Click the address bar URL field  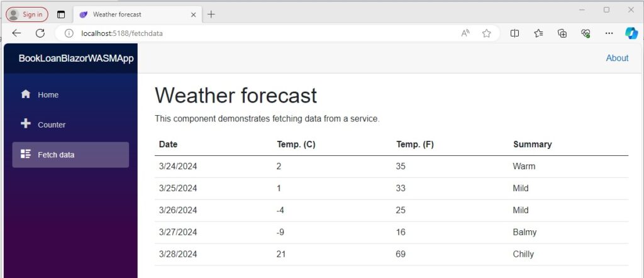252,33
